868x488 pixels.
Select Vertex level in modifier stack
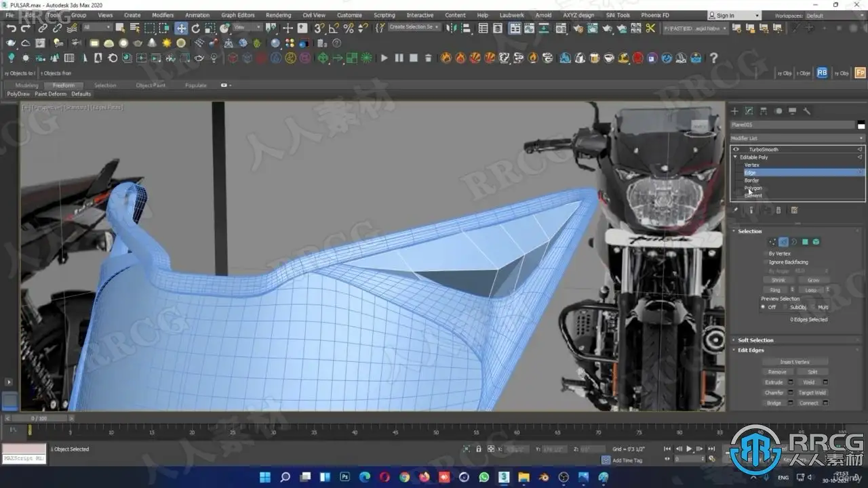tap(751, 165)
